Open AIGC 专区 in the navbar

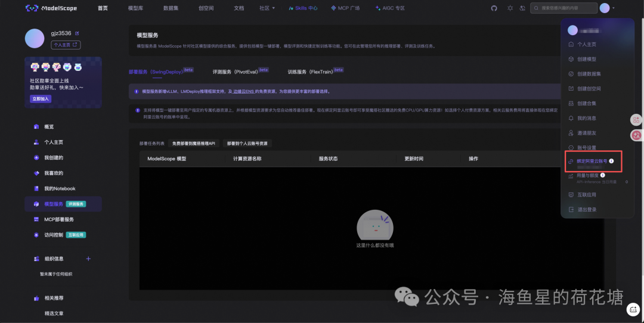(390, 8)
